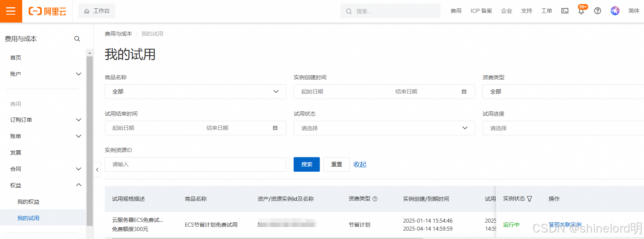644x239 pixels.
Task: Click 免费额度300元 text in table
Action: (130, 229)
